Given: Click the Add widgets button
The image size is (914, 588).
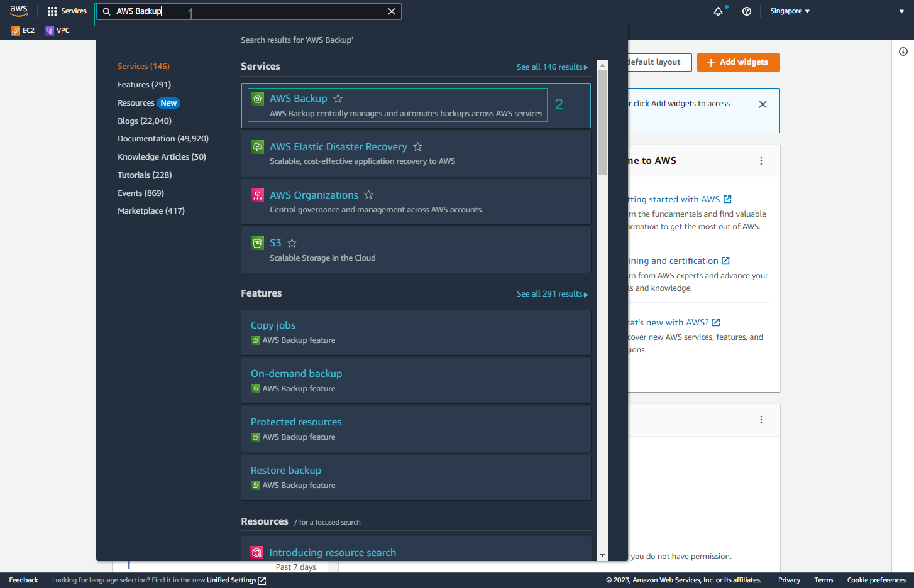Looking at the screenshot, I should [738, 62].
